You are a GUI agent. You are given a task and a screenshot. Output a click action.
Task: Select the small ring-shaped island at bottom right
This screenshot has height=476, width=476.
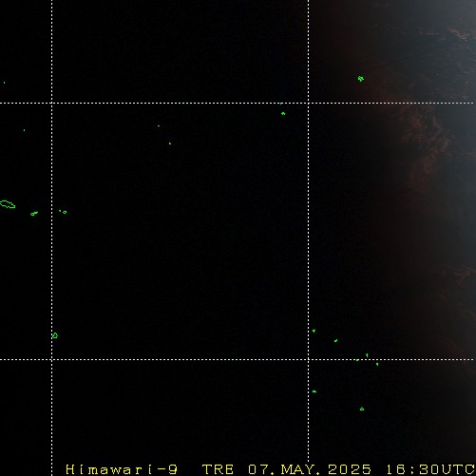pyautogui.click(x=362, y=409)
